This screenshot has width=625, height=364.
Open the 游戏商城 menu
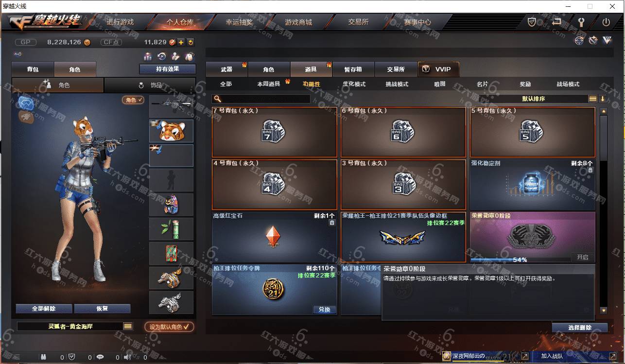click(x=298, y=22)
